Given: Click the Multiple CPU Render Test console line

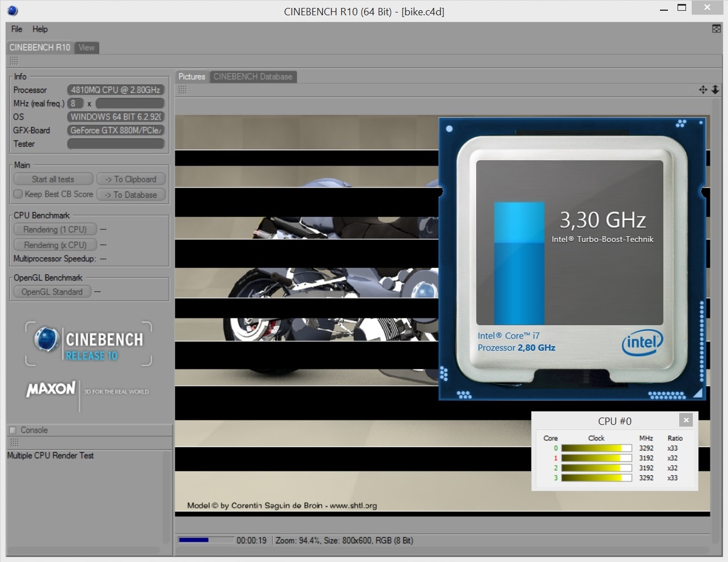Looking at the screenshot, I should point(50,455).
